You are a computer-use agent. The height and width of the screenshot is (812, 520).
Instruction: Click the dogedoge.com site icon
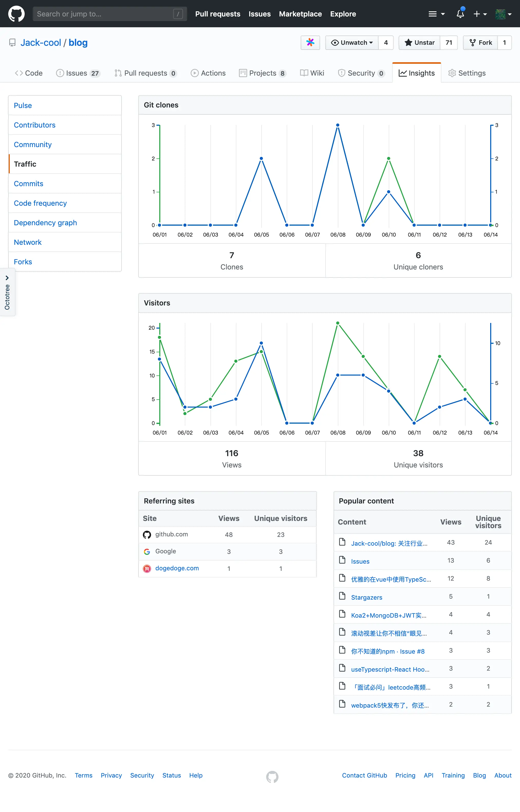point(147,569)
